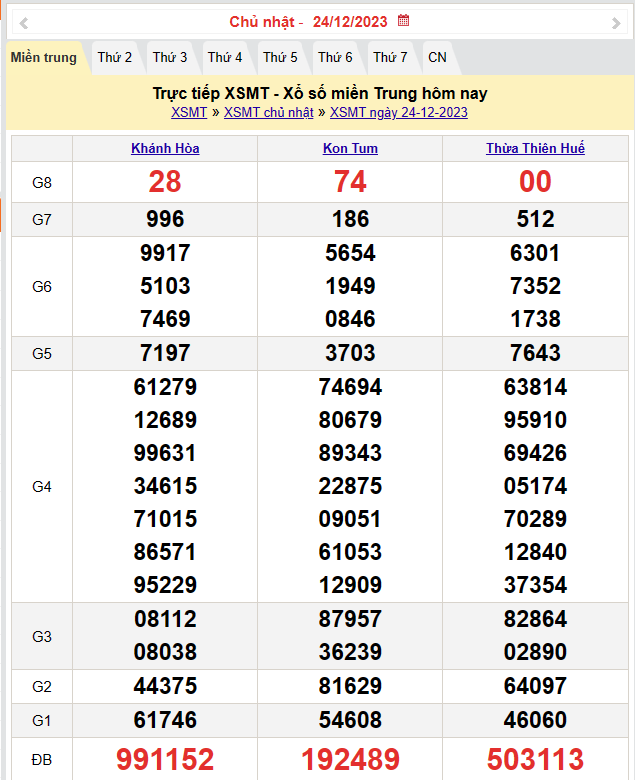Click G6 number 0846
This screenshot has width=635, height=780.
click(351, 319)
